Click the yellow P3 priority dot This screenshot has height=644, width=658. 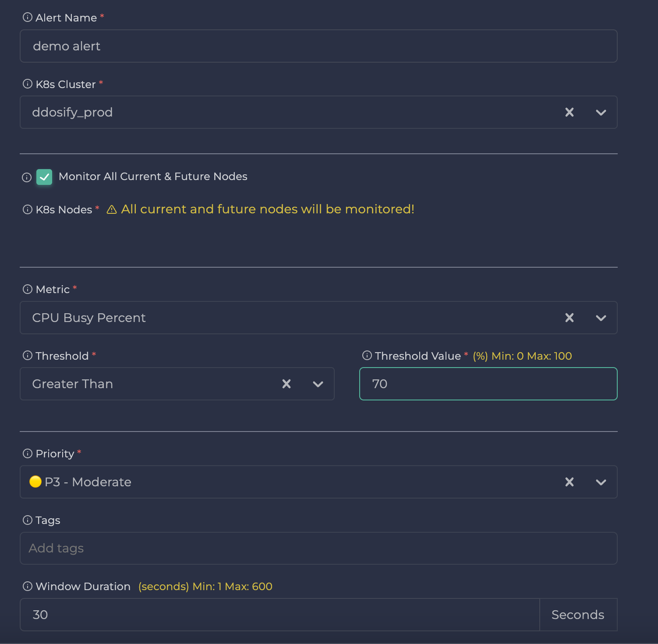click(36, 482)
